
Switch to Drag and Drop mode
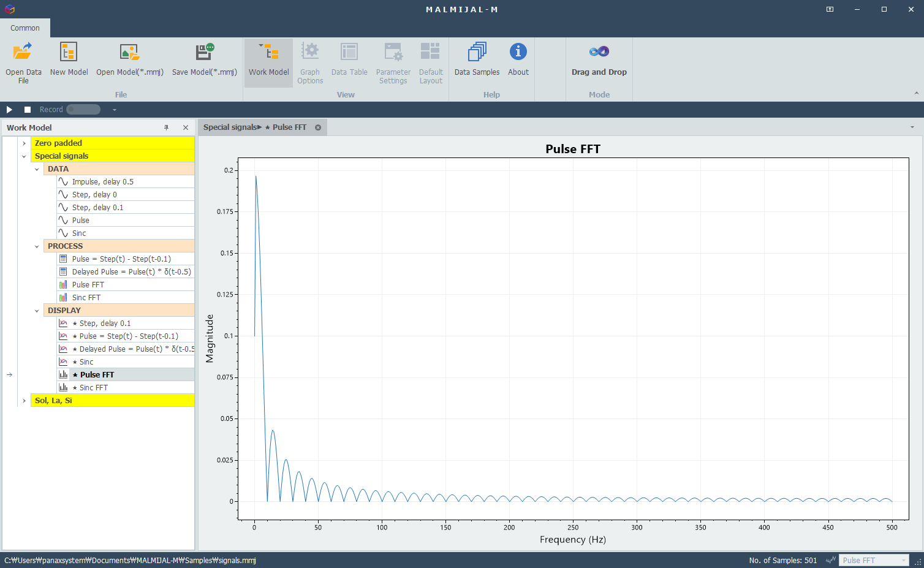coord(599,59)
